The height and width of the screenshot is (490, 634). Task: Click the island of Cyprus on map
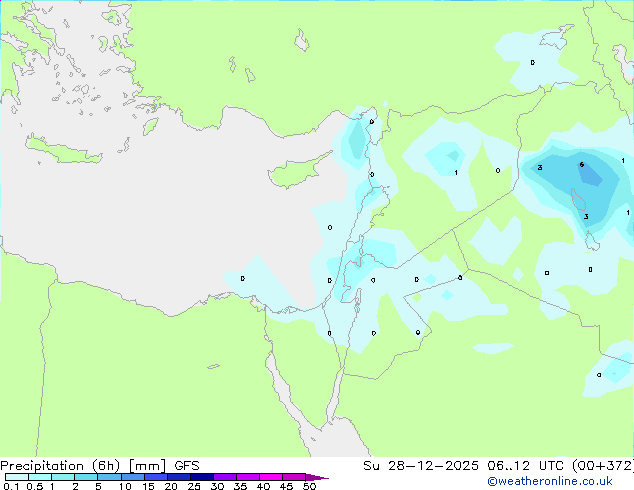point(297,172)
